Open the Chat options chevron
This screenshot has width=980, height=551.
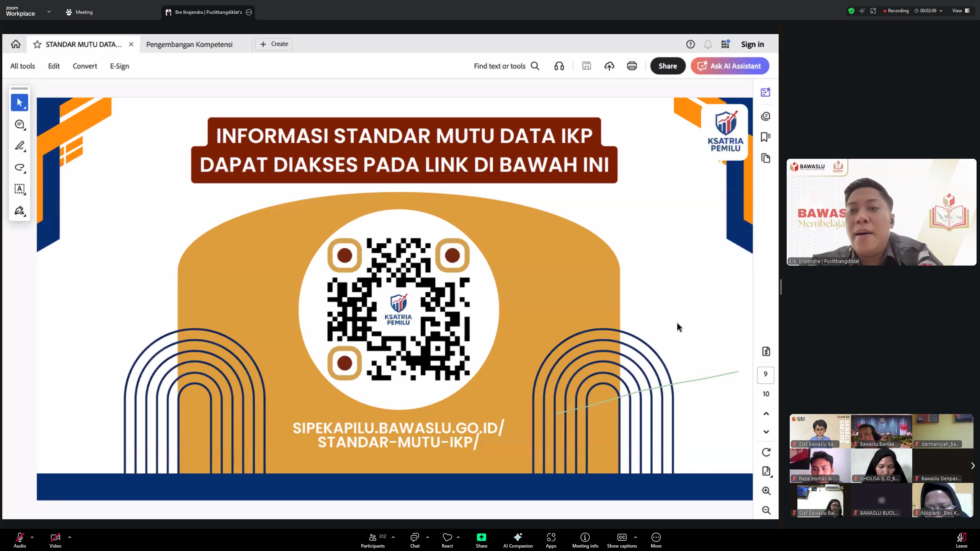(x=428, y=536)
